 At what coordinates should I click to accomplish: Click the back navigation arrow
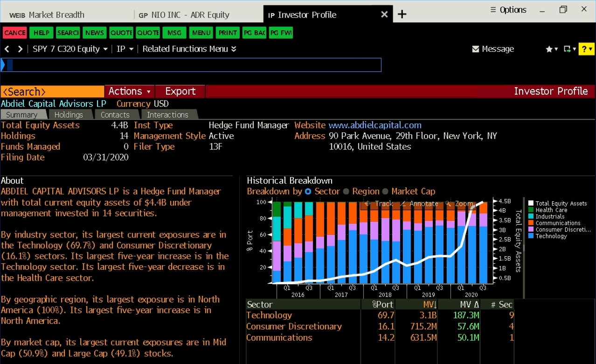7,49
